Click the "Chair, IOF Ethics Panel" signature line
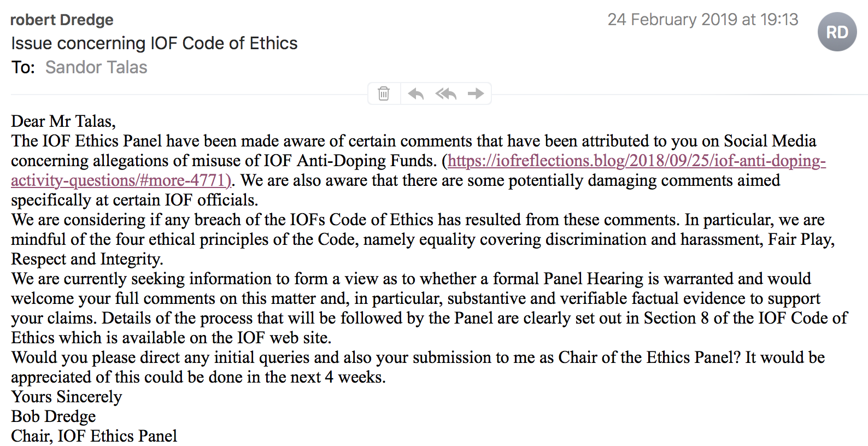This screenshot has width=868, height=446. (94, 436)
